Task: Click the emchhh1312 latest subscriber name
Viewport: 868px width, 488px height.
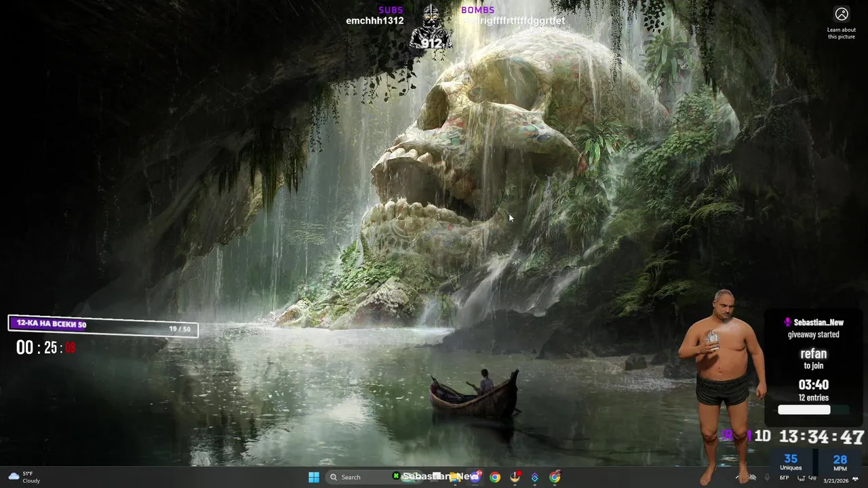Action: [375, 21]
